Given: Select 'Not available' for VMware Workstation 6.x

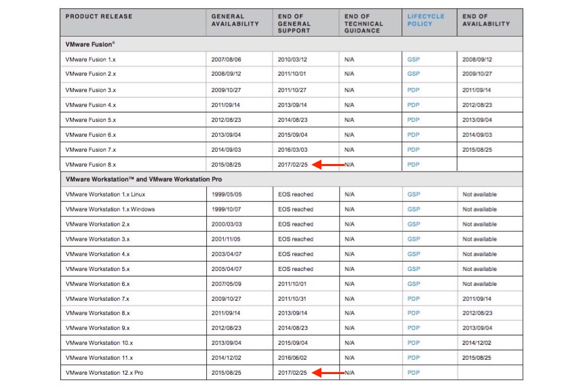Looking at the screenshot, I should coord(479,284).
